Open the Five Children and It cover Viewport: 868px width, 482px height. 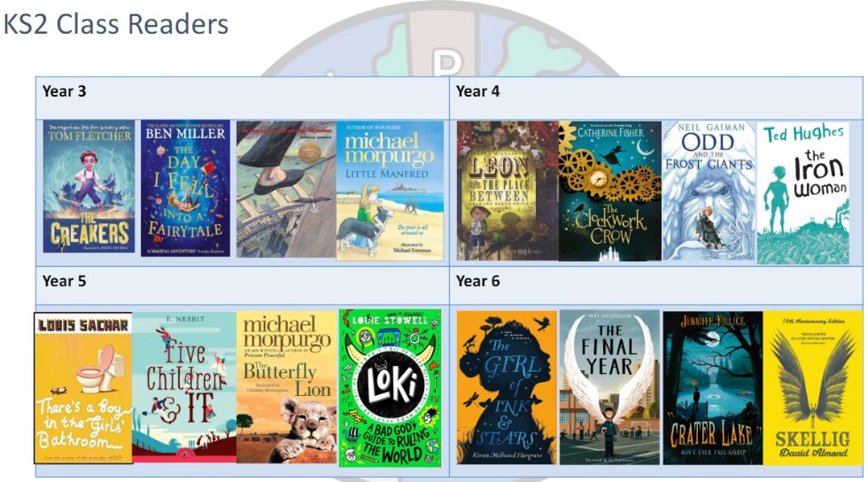pyautogui.click(x=184, y=386)
